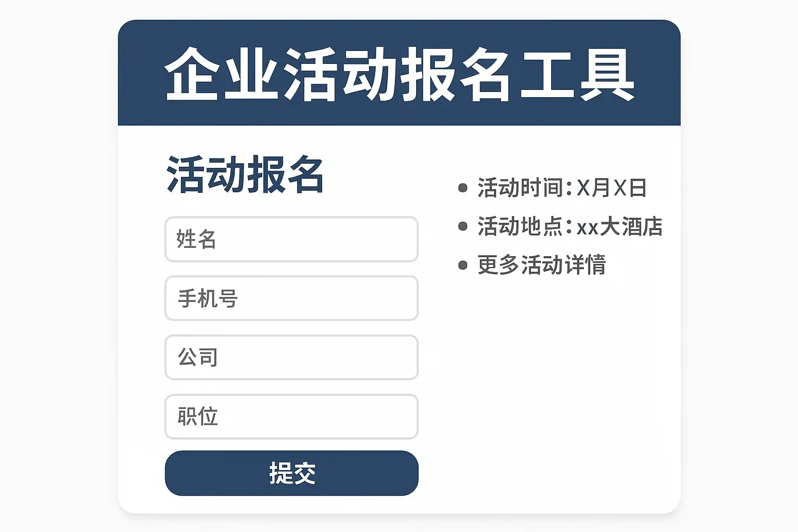Click the 活动报名 form heading

click(245, 175)
